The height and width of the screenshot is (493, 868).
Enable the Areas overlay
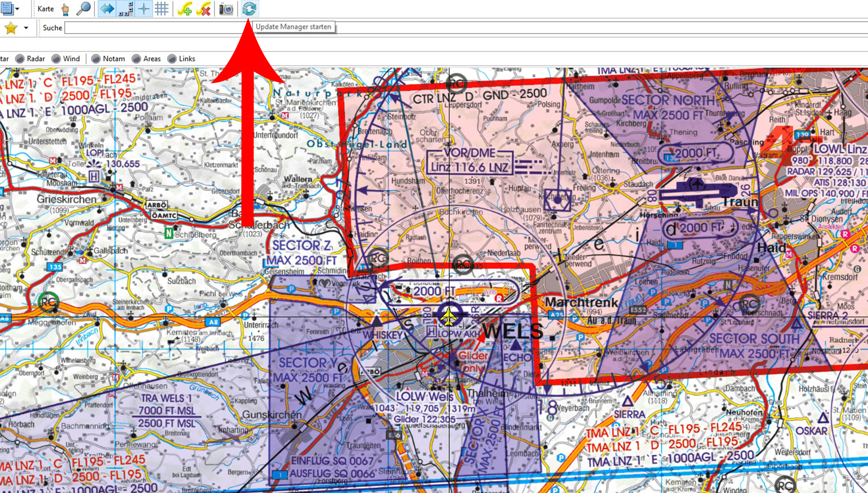pyautogui.click(x=136, y=59)
